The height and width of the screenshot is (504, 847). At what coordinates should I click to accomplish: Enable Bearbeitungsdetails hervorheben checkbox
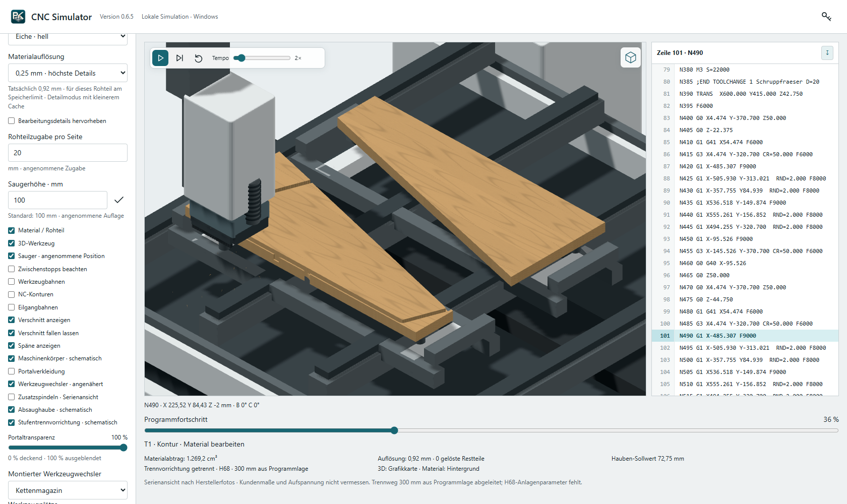coord(11,121)
